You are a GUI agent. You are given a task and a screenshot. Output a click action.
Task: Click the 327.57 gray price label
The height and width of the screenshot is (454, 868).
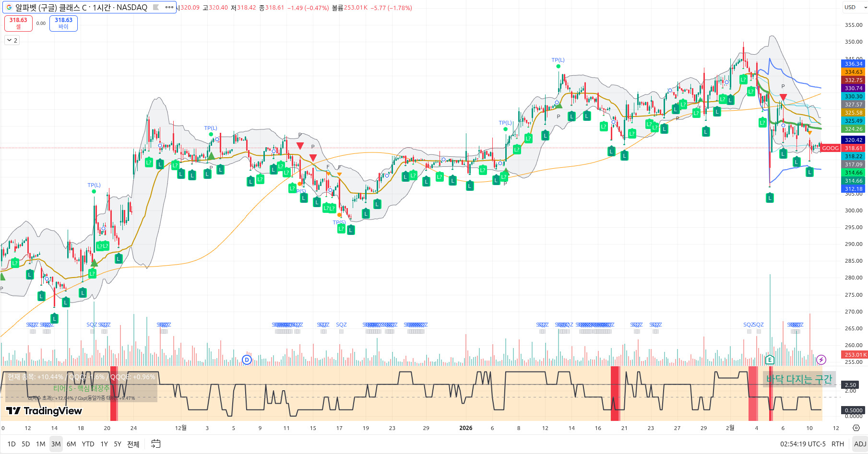coord(853,105)
